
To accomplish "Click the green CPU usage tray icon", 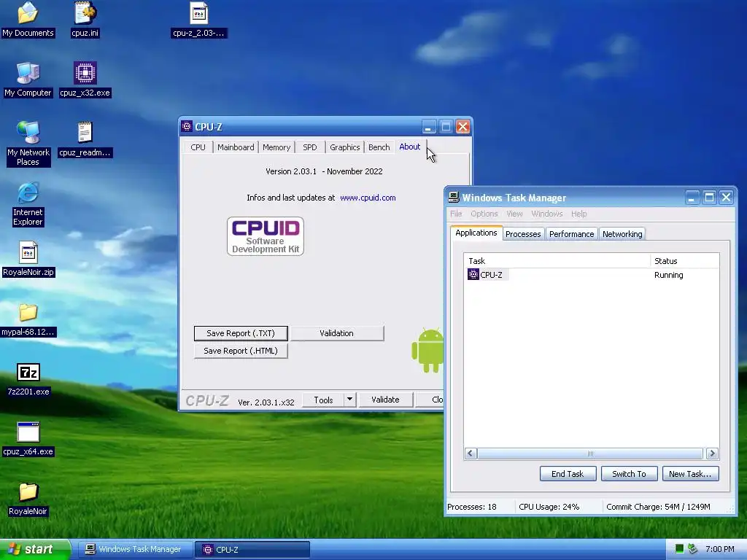I will (x=679, y=549).
